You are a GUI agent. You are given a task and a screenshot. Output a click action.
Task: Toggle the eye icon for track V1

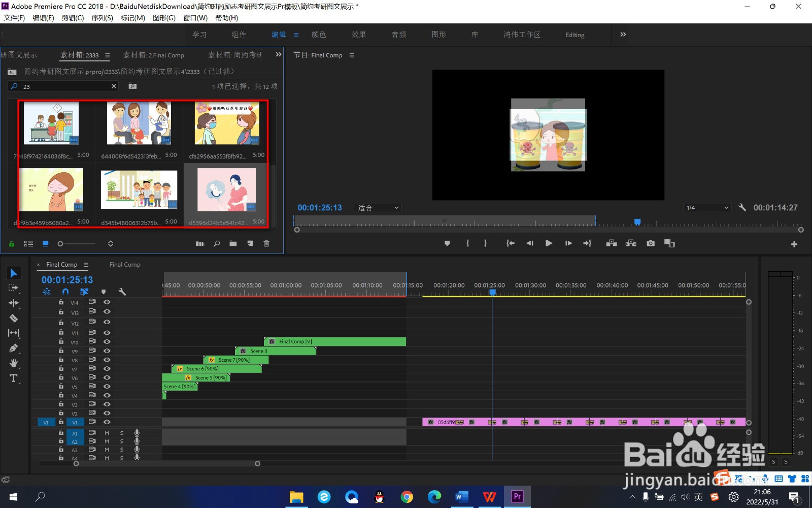point(107,422)
